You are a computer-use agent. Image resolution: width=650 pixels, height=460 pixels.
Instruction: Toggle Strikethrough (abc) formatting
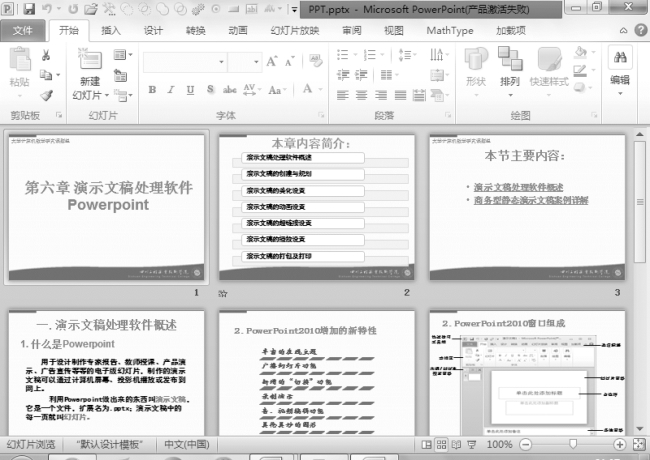click(230, 90)
